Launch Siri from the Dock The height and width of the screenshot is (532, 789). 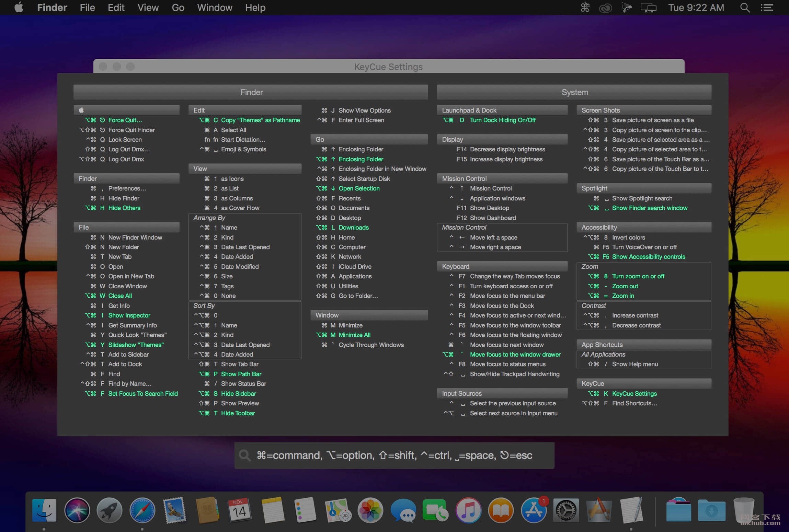click(77, 510)
